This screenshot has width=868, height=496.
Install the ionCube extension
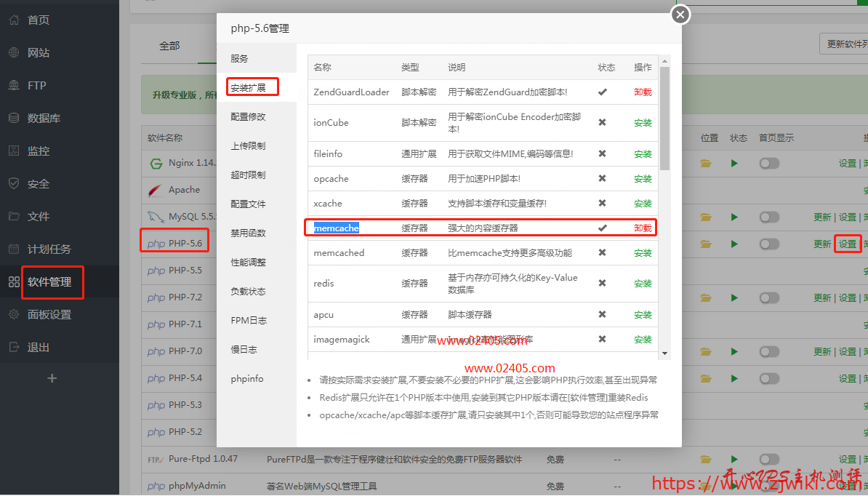643,123
